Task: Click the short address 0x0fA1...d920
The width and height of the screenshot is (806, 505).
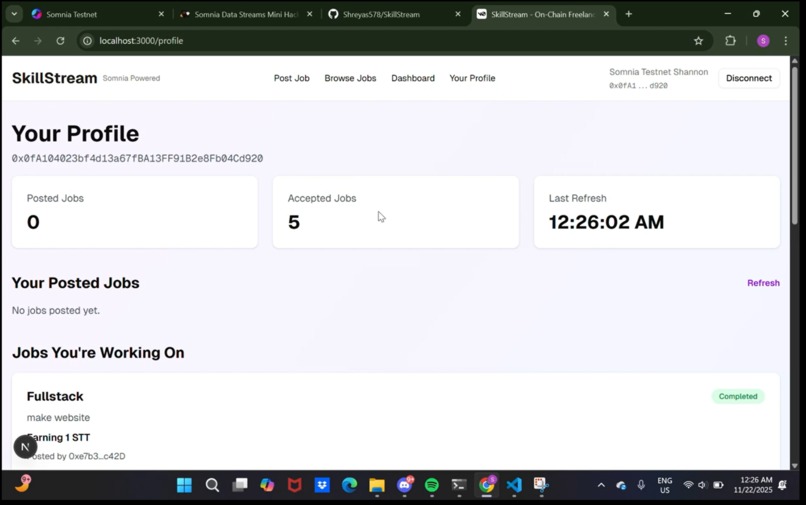Action: coord(638,86)
